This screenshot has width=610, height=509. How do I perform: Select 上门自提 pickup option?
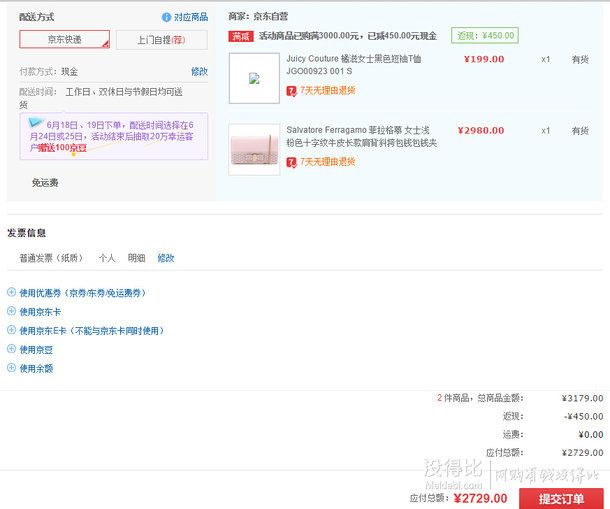(x=161, y=40)
